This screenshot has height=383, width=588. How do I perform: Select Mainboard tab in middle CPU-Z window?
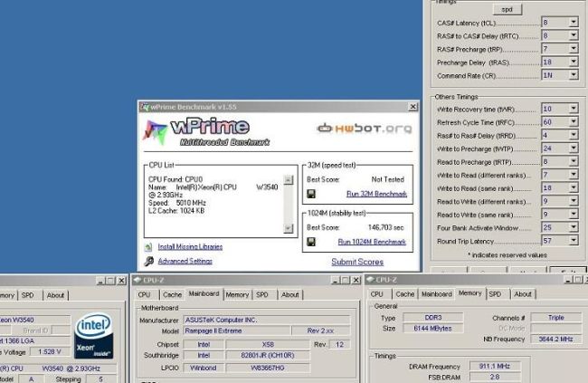[x=204, y=293]
